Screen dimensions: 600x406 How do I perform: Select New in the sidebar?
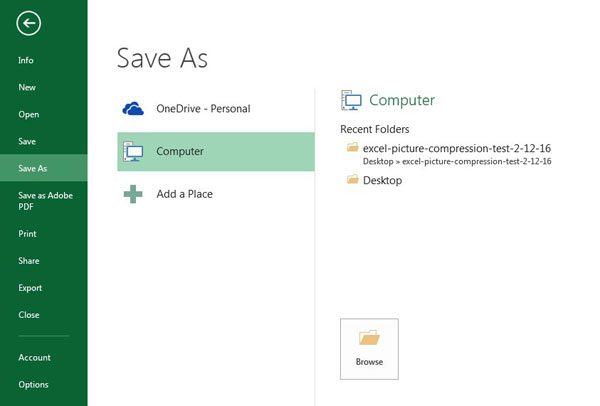pyautogui.click(x=27, y=88)
